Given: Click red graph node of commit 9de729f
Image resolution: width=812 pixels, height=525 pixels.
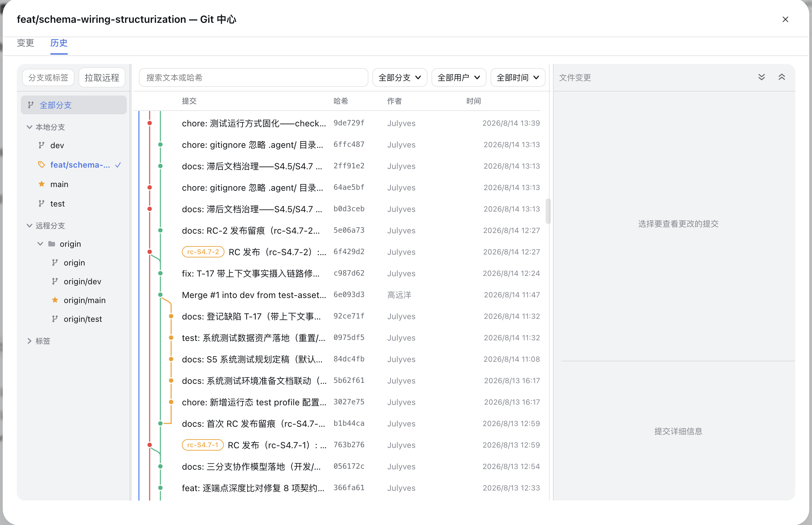Looking at the screenshot, I should click(149, 123).
